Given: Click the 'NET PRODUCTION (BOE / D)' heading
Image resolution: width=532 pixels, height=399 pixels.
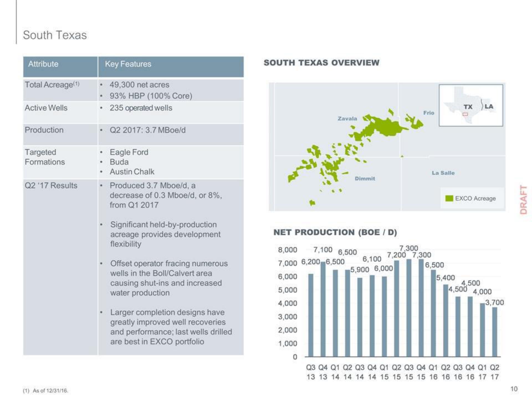Looking at the screenshot, I should (x=335, y=232).
